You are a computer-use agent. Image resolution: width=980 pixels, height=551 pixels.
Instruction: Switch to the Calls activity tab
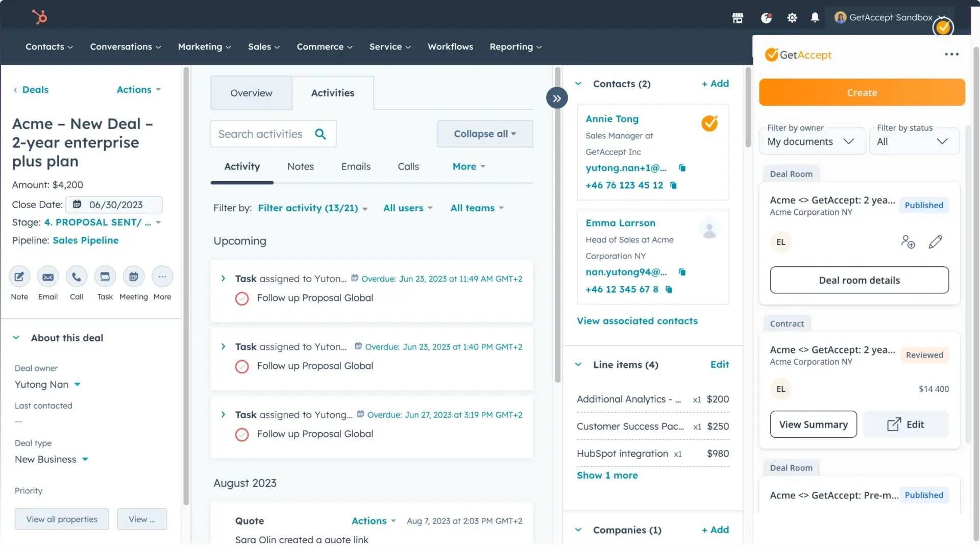pos(408,166)
